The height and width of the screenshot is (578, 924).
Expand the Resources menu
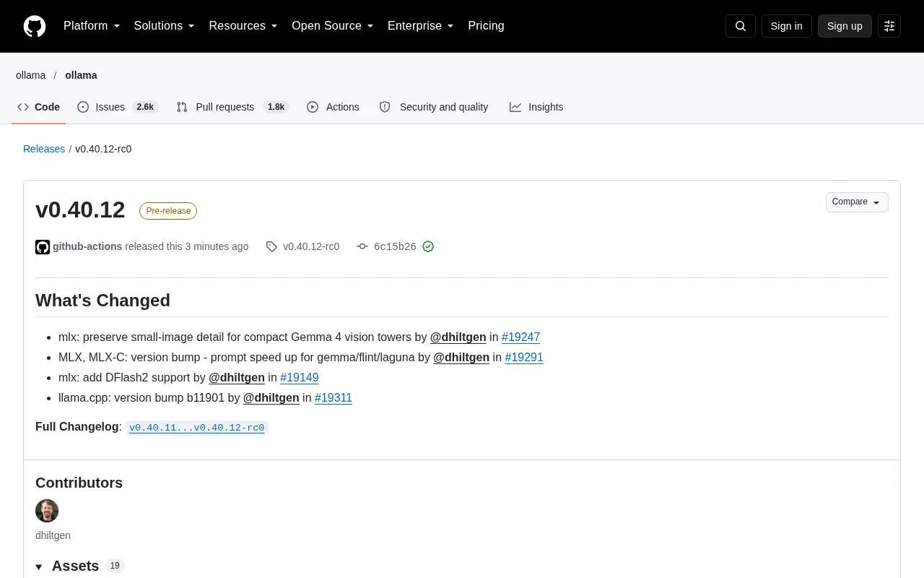point(243,26)
